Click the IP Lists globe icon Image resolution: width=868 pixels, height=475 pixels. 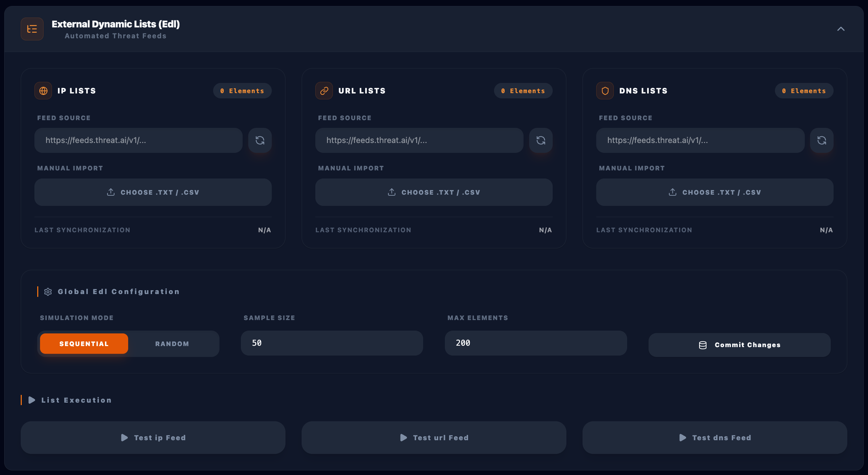click(x=43, y=91)
